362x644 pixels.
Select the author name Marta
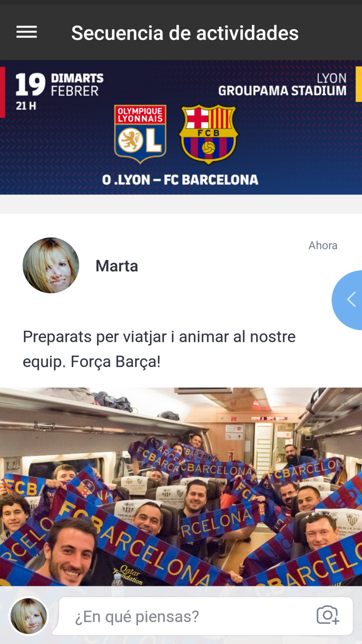pos(117,266)
